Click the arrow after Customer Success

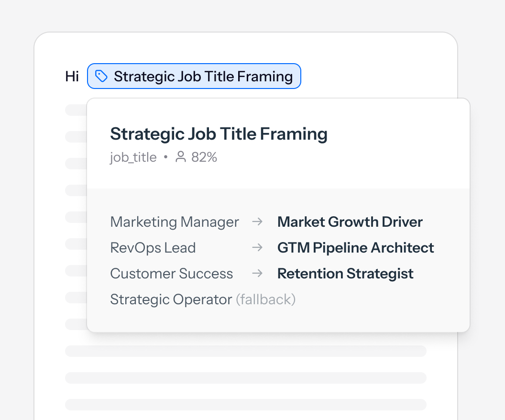coord(257,274)
